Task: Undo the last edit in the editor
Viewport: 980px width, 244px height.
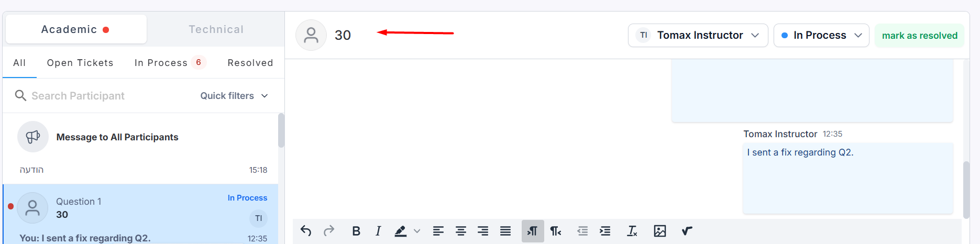Action: point(306,231)
